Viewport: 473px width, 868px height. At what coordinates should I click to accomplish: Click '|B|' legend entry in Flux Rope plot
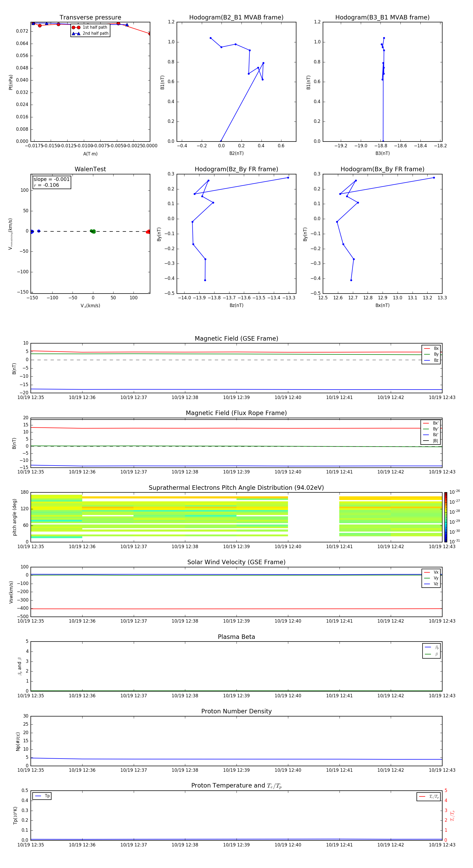431,441
